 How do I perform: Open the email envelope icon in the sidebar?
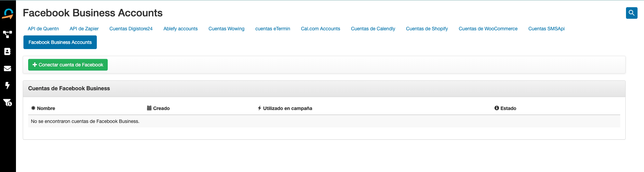[x=7, y=68]
